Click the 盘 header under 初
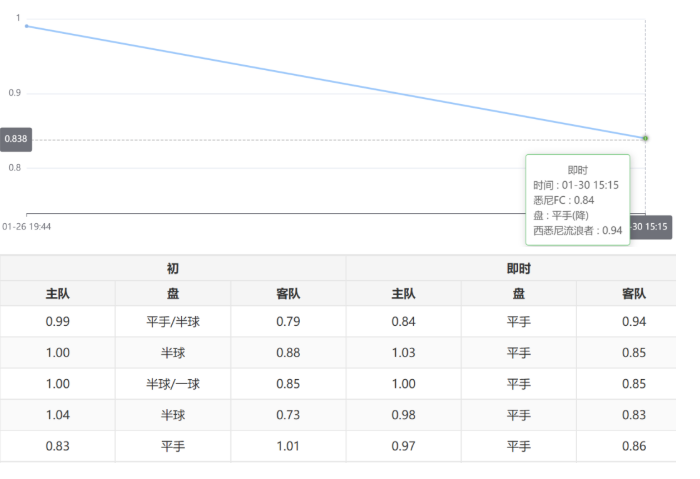700x479 pixels. (173, 294)
